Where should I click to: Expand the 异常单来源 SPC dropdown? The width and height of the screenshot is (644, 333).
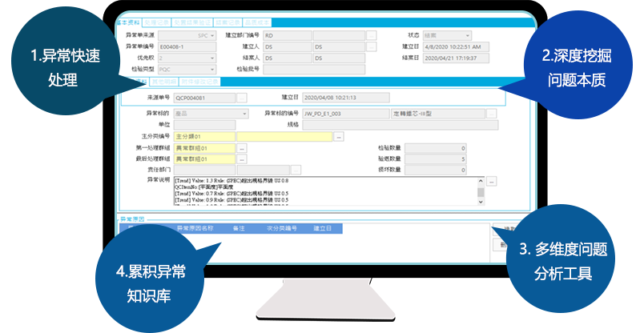click(x=211, y=36)
